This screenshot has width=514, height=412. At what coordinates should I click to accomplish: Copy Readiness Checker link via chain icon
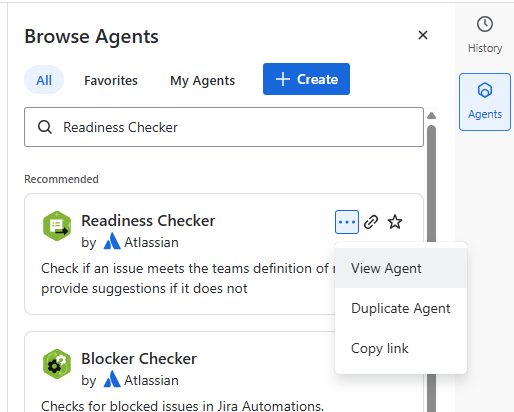point(371,222)
